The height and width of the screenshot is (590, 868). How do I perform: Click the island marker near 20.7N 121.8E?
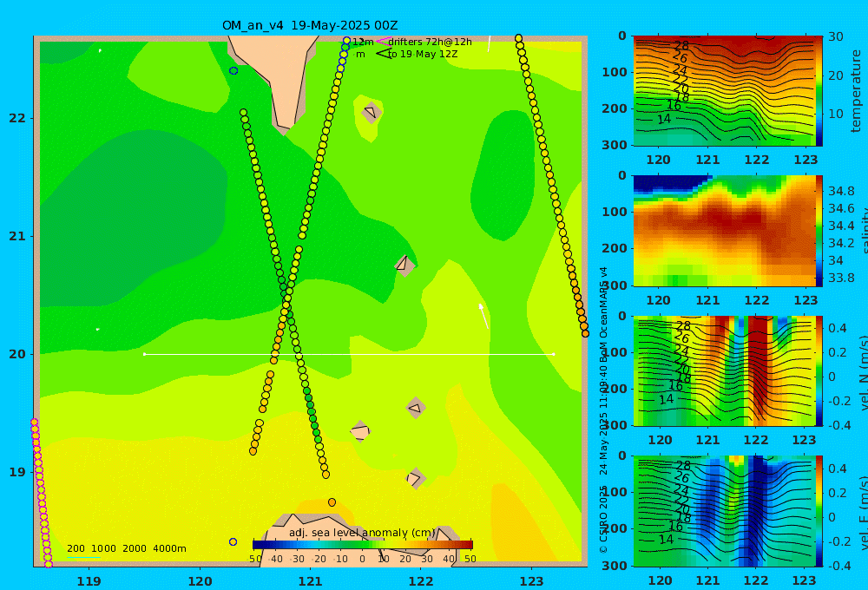tap(404, 265)
